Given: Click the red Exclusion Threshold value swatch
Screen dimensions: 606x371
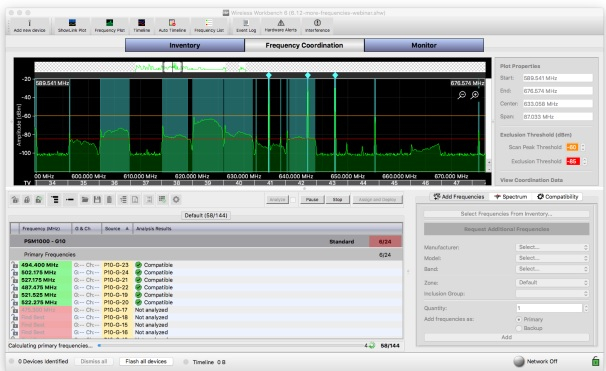Looking at the screenshot, I should [573, 161].
